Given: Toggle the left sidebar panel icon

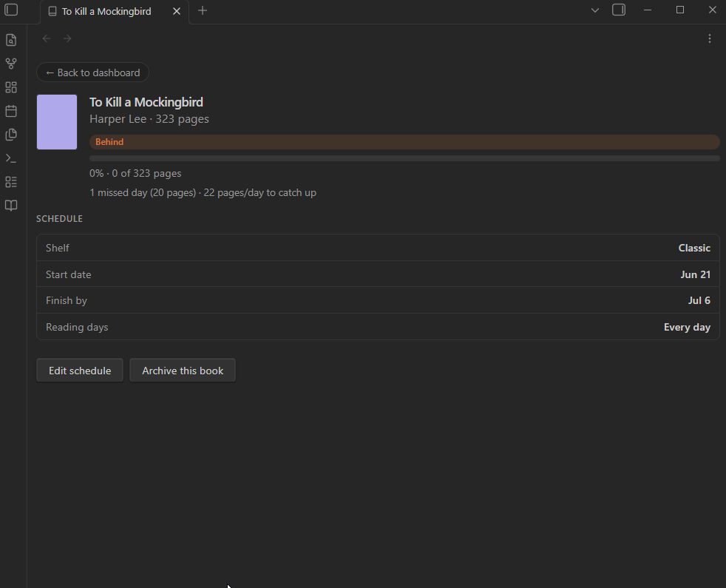Looking at the screenshot, I should coord(11,10).
